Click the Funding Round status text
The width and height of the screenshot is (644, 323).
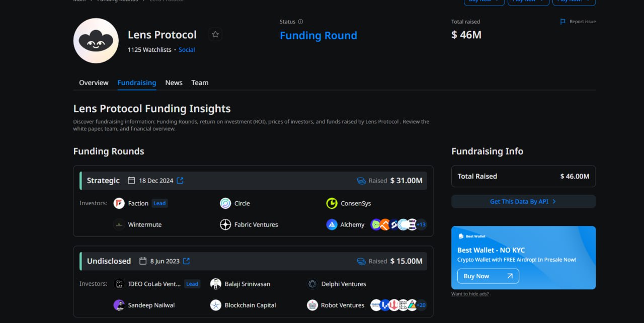pos(318,36)
